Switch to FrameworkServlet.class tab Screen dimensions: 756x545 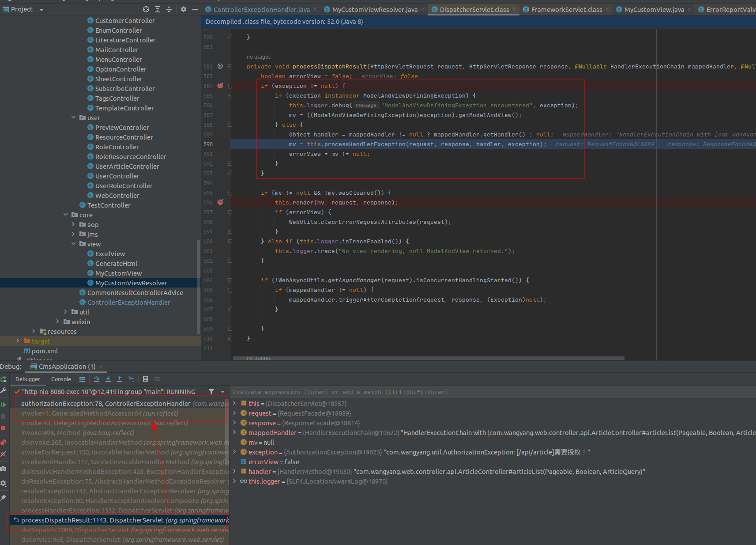click(566, 9)
